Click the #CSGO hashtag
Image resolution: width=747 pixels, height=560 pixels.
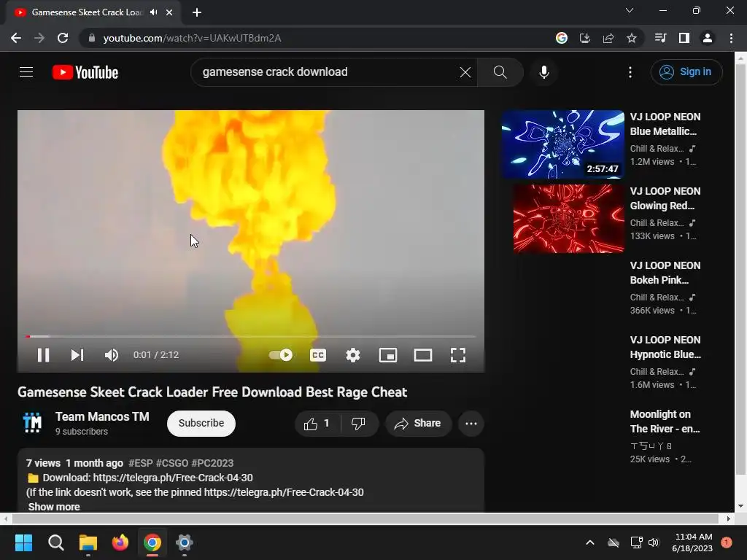tap(172, 463)
